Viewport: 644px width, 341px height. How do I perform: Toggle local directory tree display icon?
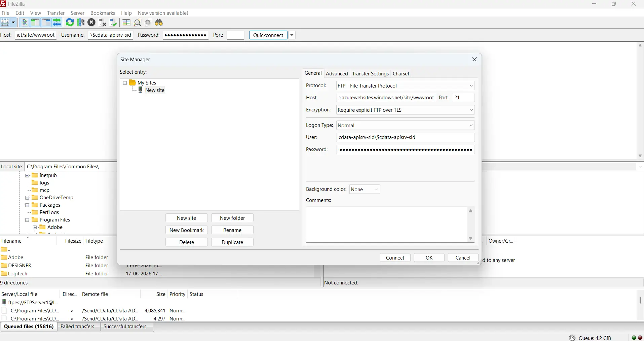[35, 23]
